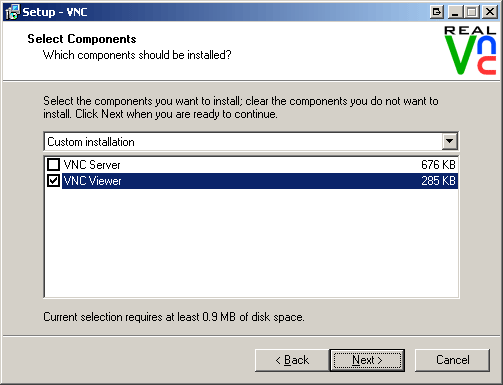Viewport: 503px width, 385px height.
Task: Minimize the Setup - VNC window
Action: (455, 12)
